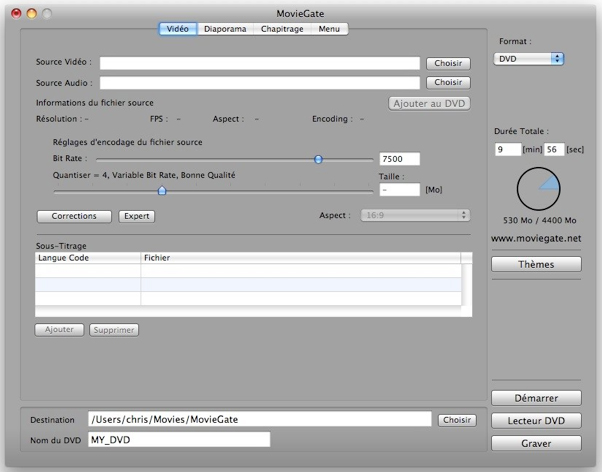This screenshot has height=472, width=602.
Task: Click Ajouter under the subtitle table
Action: point(59,330)
